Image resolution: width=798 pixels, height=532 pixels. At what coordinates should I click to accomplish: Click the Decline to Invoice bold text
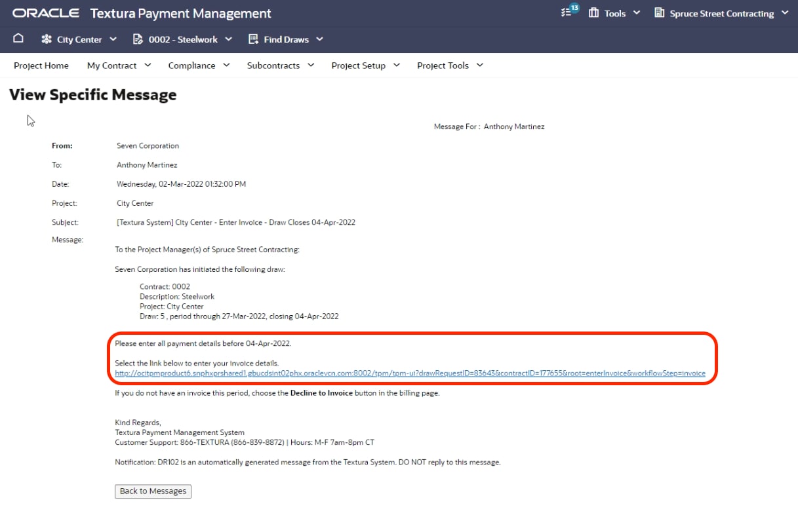321,393
